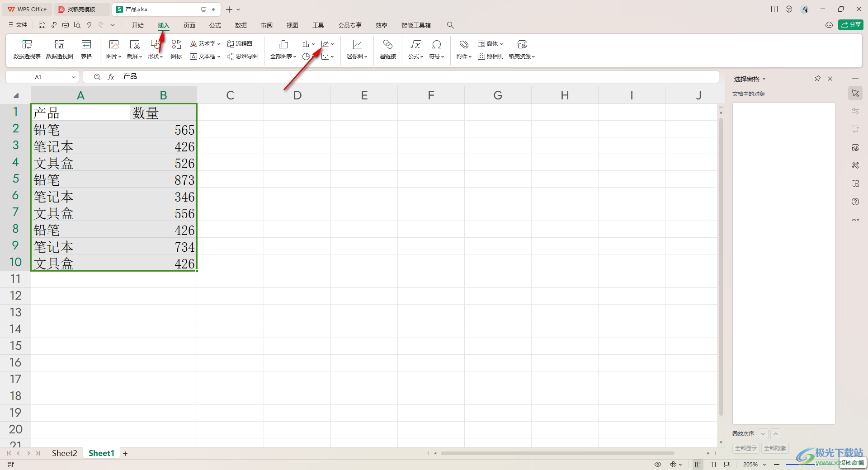Switch to normal view in status bar
The height and width of the screenshot is (470, 868).
[698, 465]
